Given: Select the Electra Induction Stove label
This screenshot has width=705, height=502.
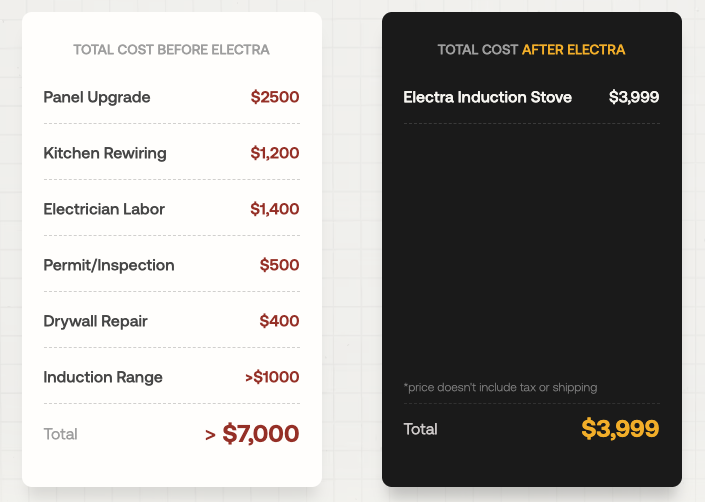Looking at the screenshot, I should pos(488,97).
